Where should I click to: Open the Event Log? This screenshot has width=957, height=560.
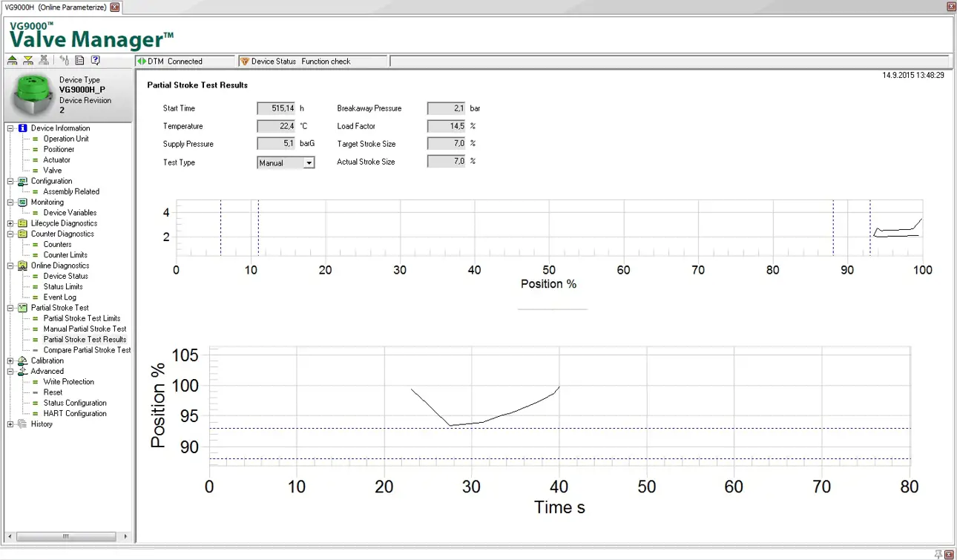(59, 297)
